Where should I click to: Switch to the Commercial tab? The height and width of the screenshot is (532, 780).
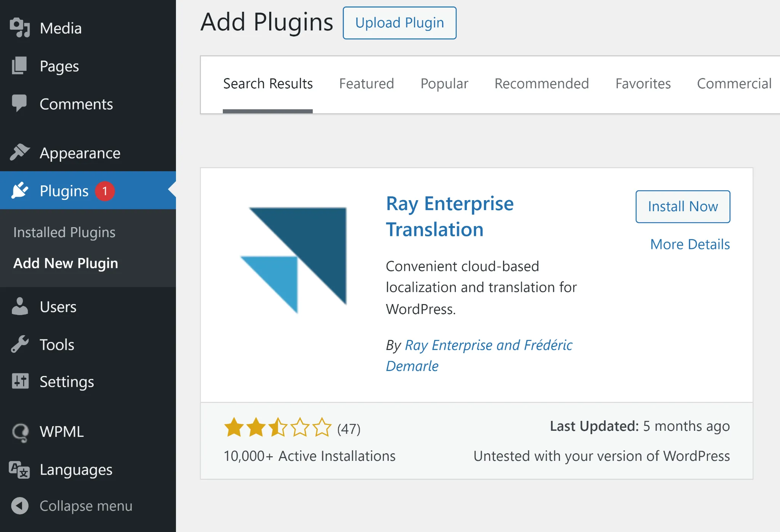(x=734, y=83)
